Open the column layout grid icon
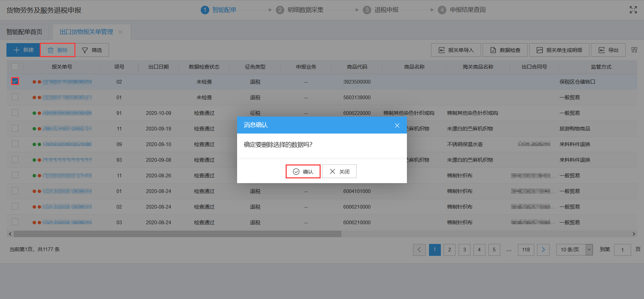The image size is (644, 299). 634,50
